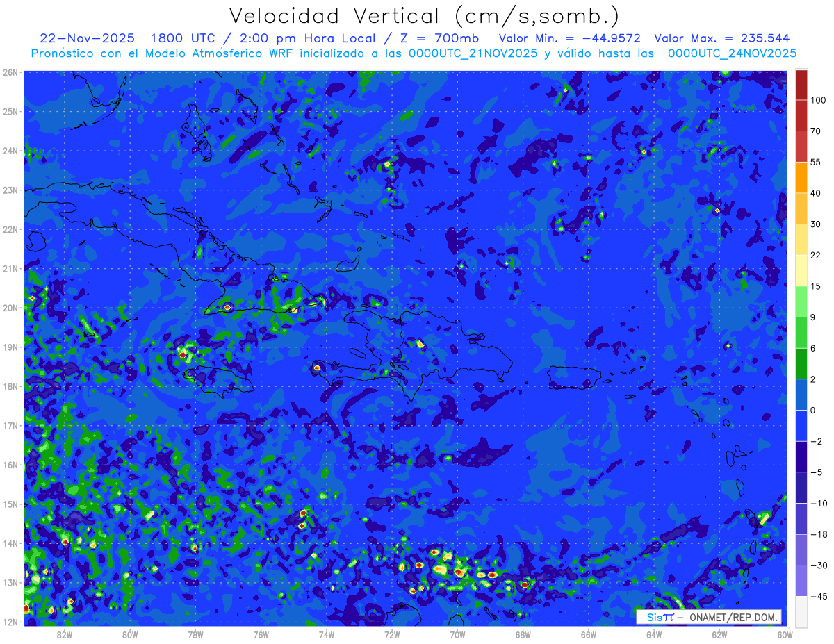This screenshot has height=644, width=834.
Task: Click the orange legend band between 40 and 55
Action: click(801, 177)
